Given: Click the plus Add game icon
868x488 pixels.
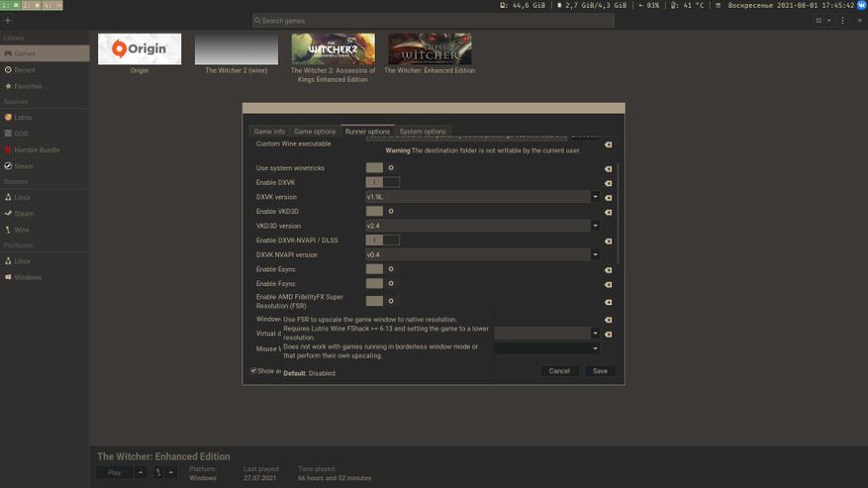Looking at the screenshot, I should click(x=8, y=21).
